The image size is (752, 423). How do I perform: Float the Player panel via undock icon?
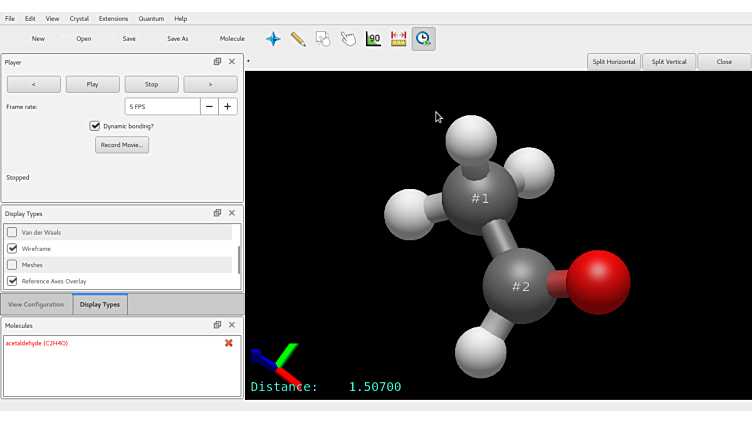point(217,62)
